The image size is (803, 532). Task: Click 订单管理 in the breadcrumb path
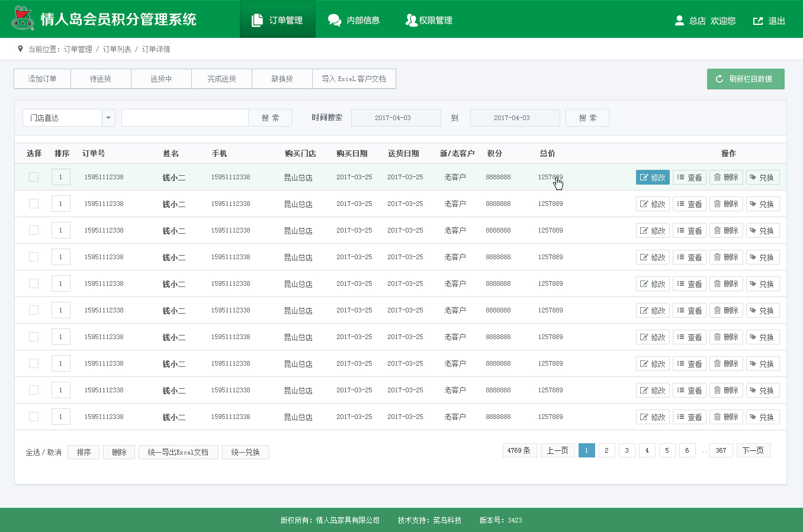[78, 49]
